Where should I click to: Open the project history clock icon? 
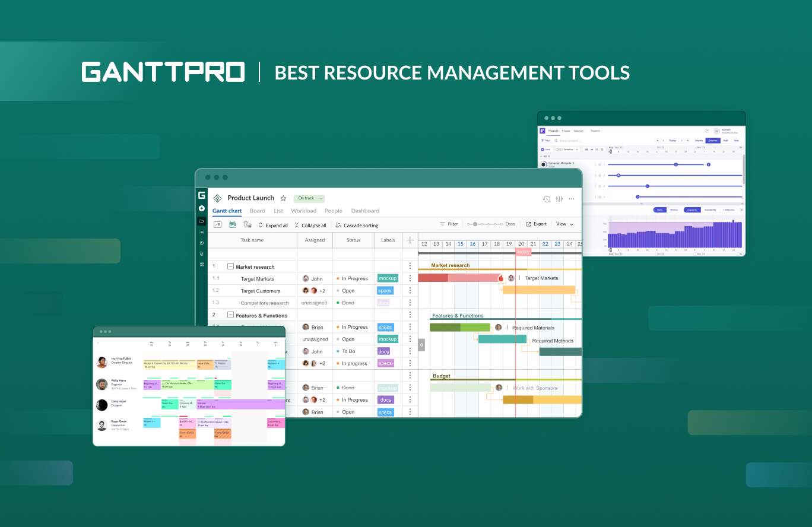[x=547, y=199]
